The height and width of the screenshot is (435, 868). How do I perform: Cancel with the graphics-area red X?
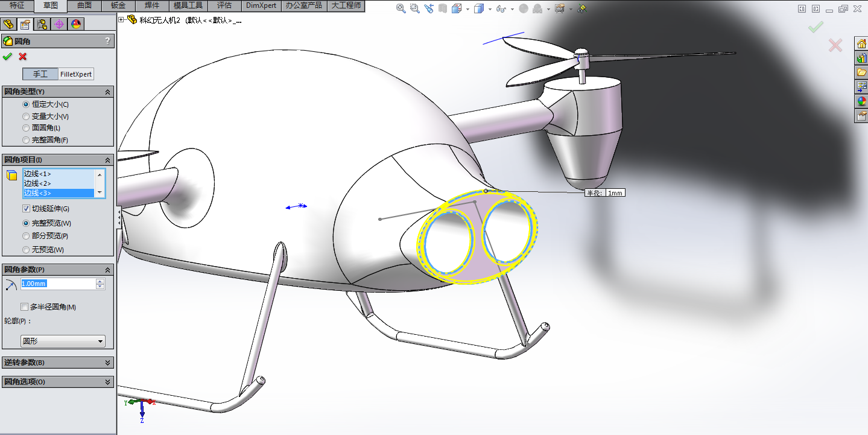pos(835,45)
